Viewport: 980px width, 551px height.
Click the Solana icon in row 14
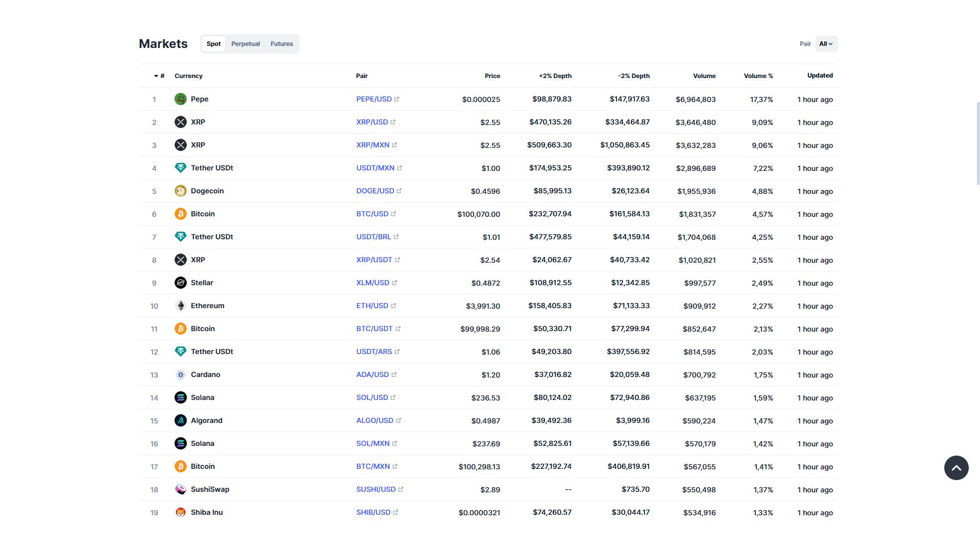pyautogui.click(x=181, y=397)
